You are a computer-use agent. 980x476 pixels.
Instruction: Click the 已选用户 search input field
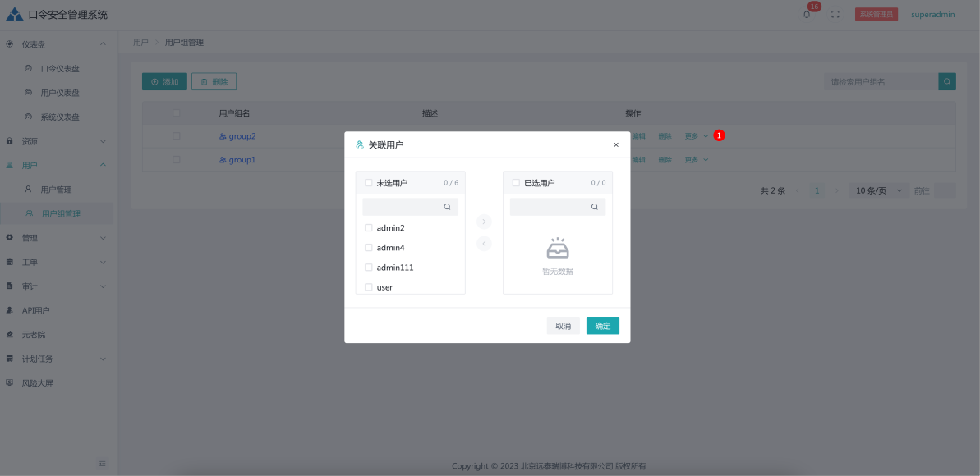549,207
